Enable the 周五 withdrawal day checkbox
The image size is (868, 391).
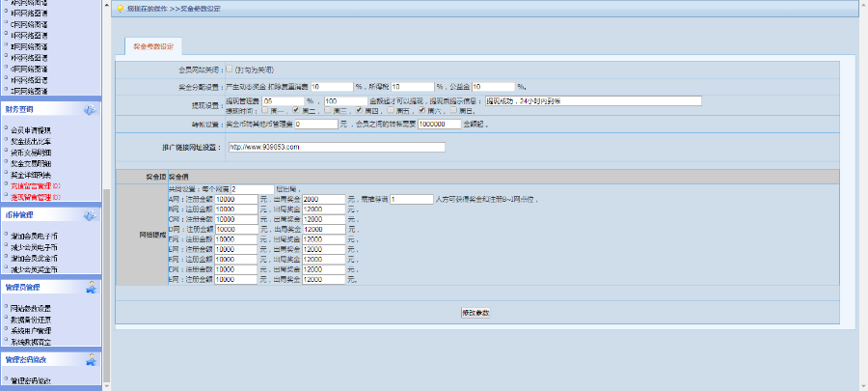391,110
